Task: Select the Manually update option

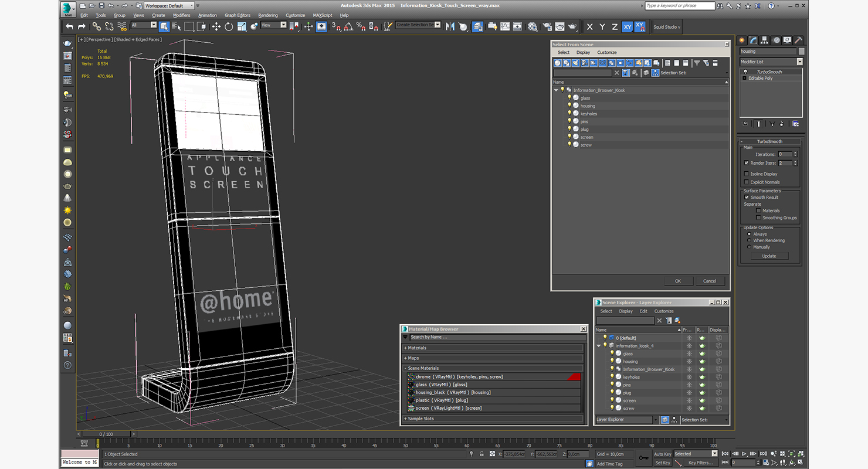Action: pyautogui.click(x=749, y=247)
